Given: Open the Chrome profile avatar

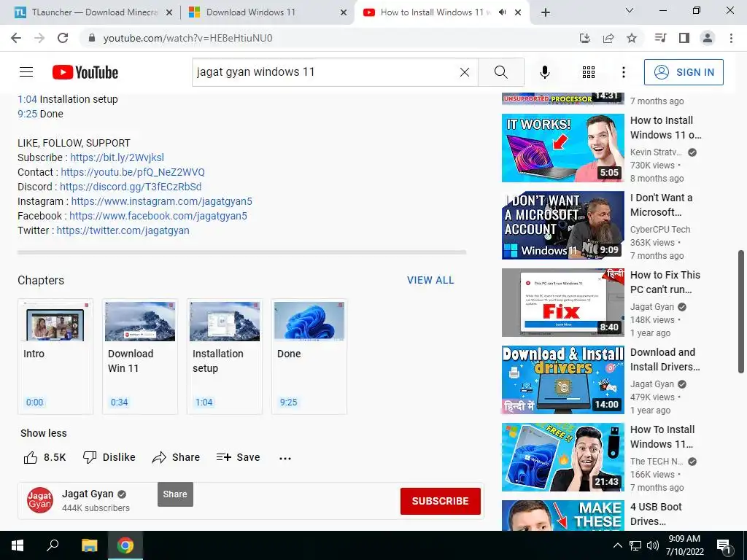Looking at the screenshot, I should (708, 38).
